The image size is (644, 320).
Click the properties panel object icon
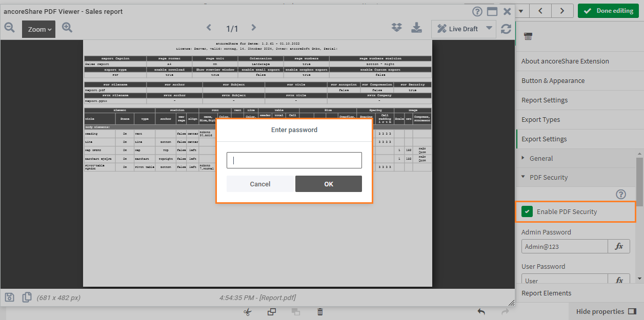point(528,36)
